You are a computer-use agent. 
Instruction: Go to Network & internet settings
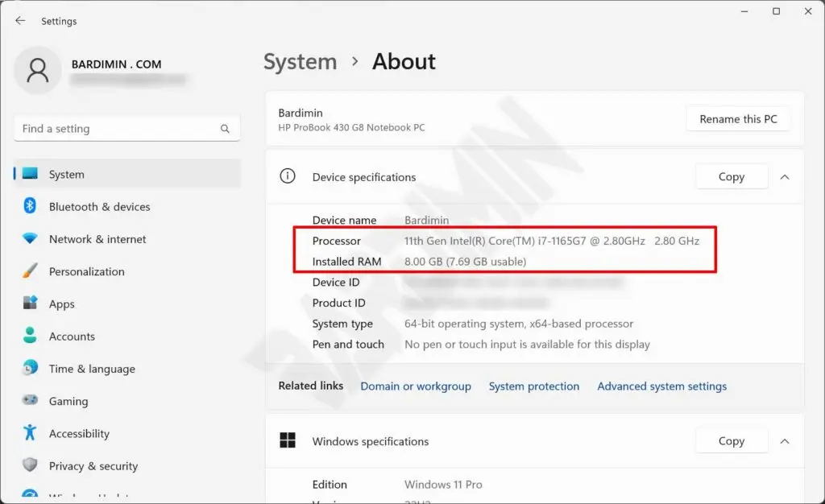pyautogui.click(x=127, y=239)
